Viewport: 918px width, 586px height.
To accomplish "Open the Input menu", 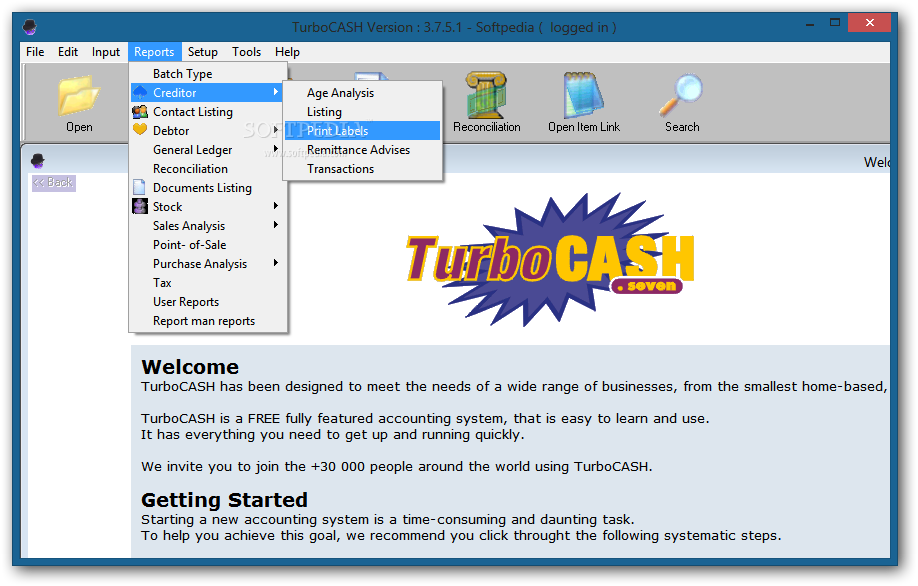I will pyautogui.click(x=106, y=52).
